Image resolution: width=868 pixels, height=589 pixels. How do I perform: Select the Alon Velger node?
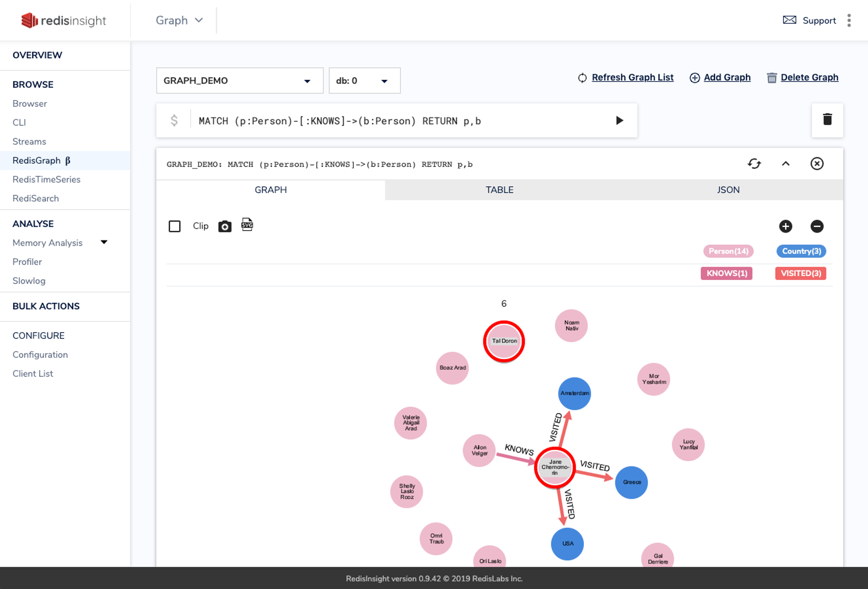pos(479,450)
